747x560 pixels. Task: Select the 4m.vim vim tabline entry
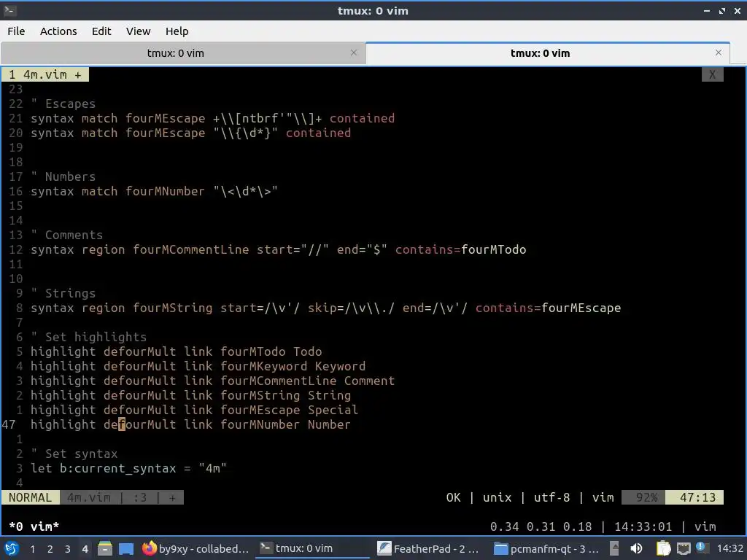tap(45, 75)
